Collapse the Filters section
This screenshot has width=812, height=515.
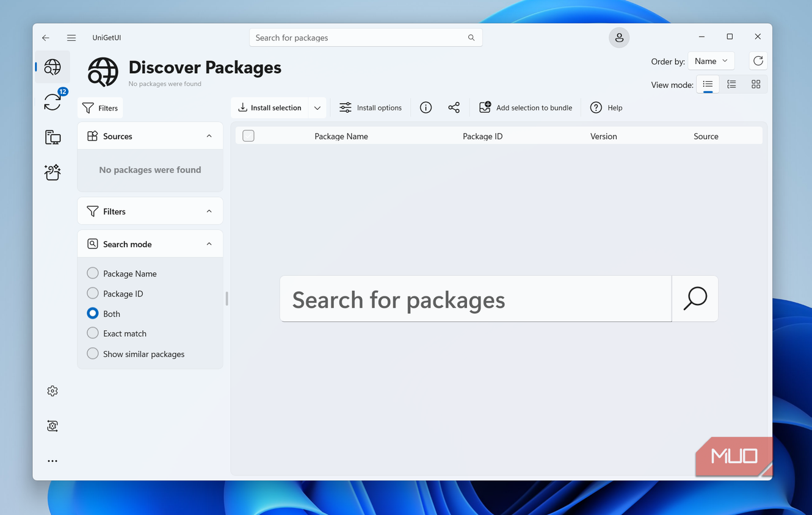click(209, 211)
